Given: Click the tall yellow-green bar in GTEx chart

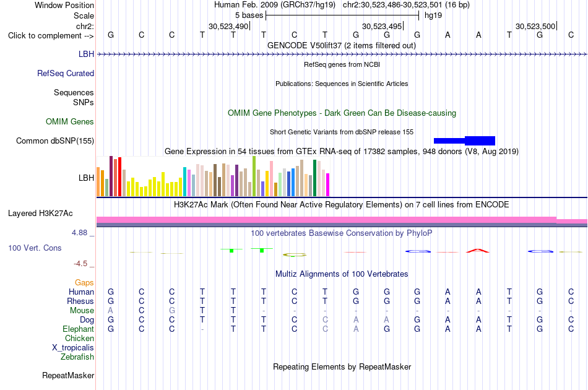Looking at the screenshot, I should tap(254, 176).
